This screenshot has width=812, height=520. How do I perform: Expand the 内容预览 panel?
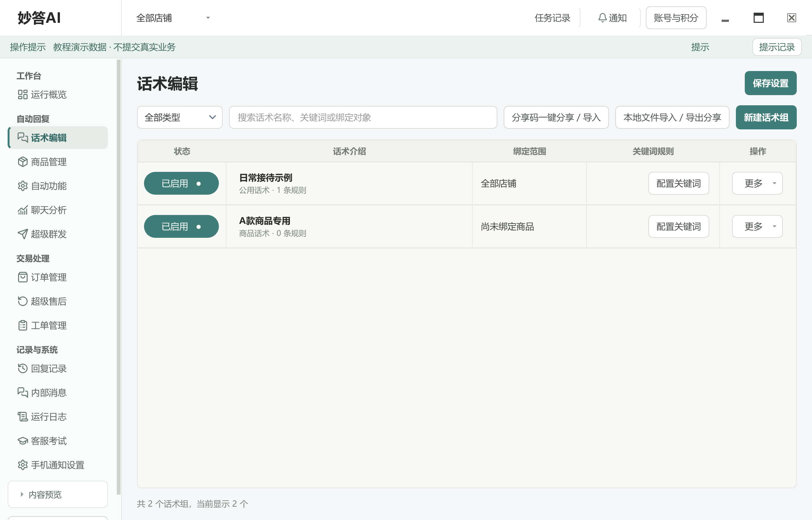(x=58, y=495)
